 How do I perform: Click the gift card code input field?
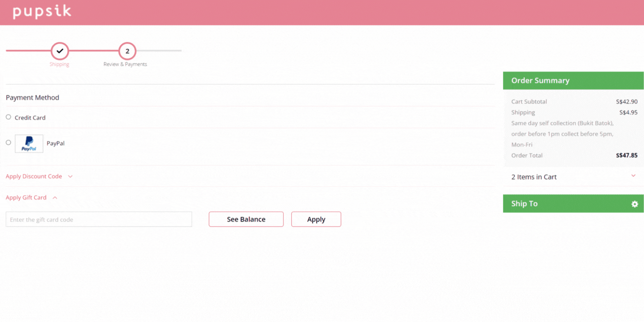(98, 219)
